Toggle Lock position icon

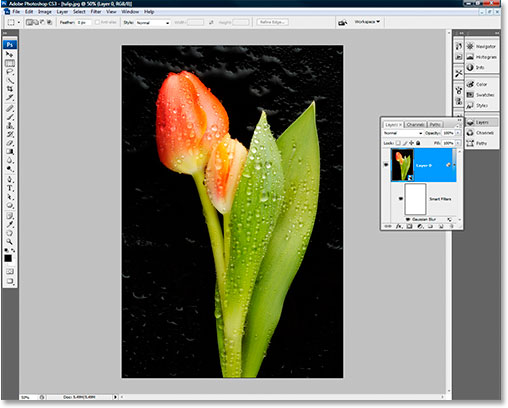tap(412, 143)
